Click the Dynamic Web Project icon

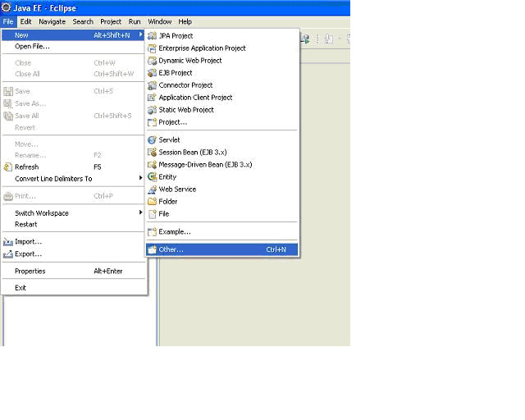coord(152,61)
